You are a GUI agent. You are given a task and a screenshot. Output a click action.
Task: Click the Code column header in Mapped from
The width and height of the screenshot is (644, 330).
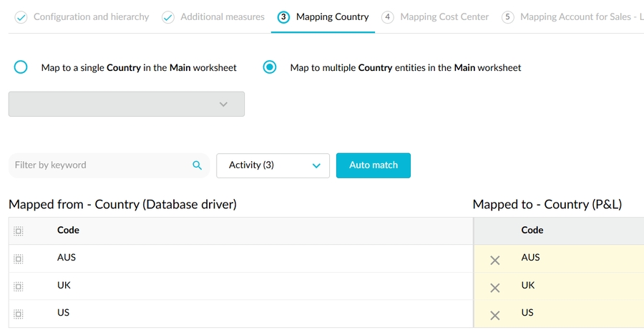click(x=69, y=230)
